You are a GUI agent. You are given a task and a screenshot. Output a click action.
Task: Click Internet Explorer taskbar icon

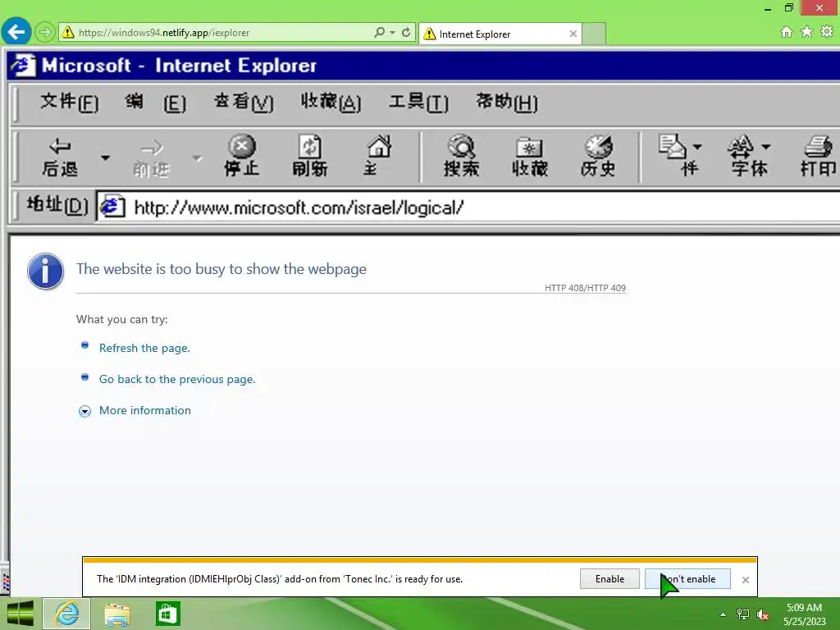pyautogui.click(x=66, y=614)
